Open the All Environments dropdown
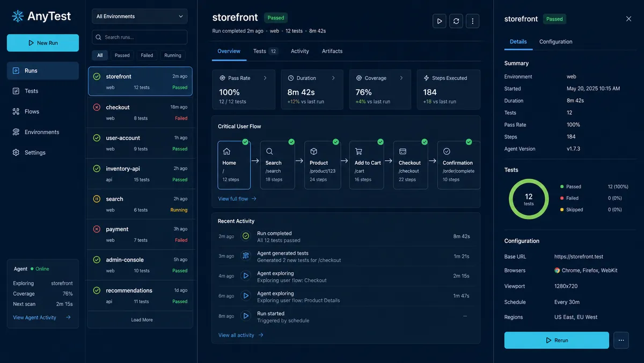Screen dimensions: 644x363 (140, 17)
